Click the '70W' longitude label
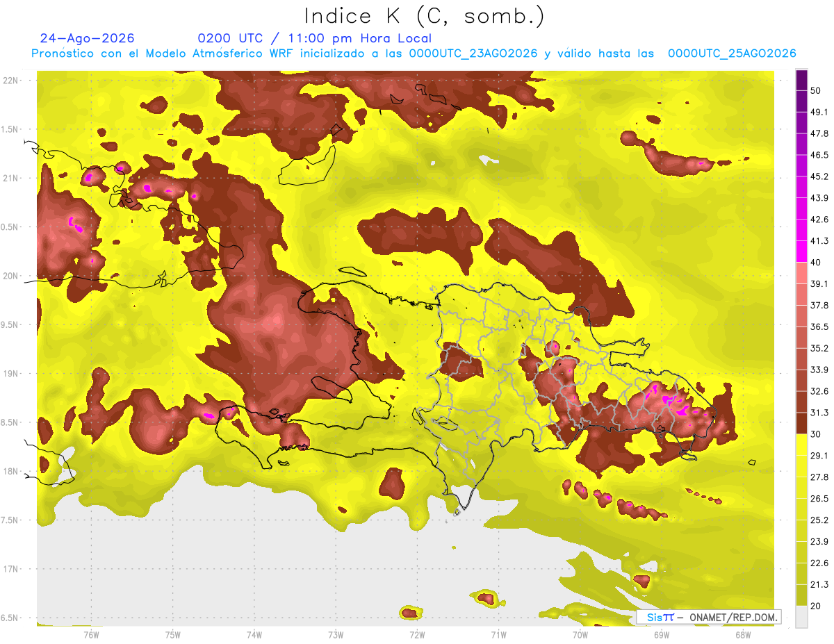The image size is (834, 644). tap(580, 634)
